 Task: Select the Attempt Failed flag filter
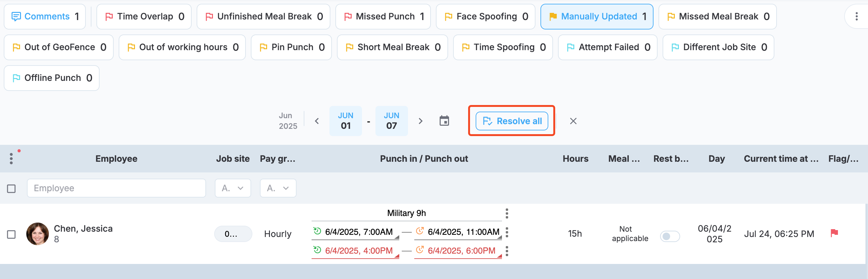point(608,47)
